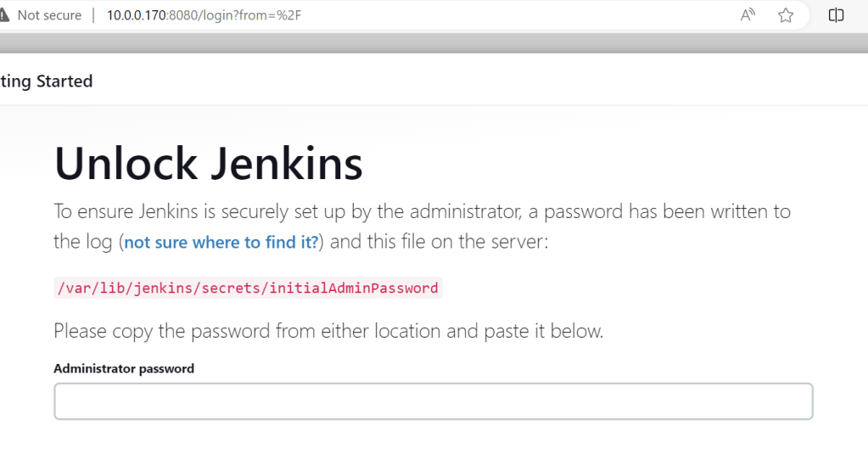
Task: Click "the log" text before the help link
Action: [82, 243]
